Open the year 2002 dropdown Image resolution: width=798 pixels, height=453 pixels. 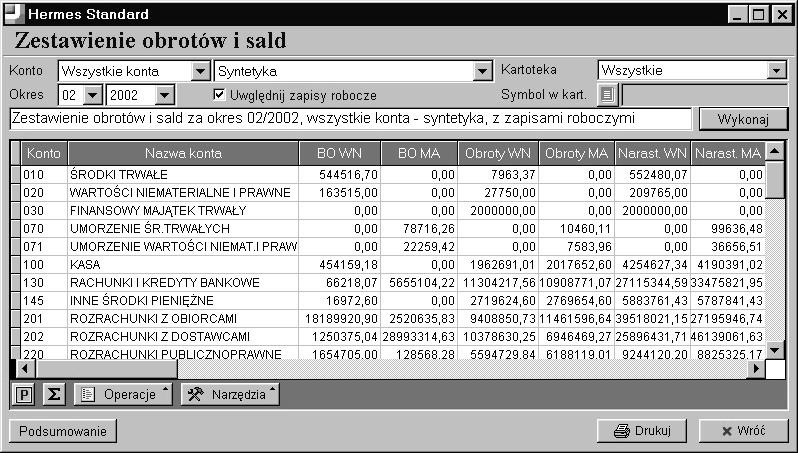coord(164,95)
